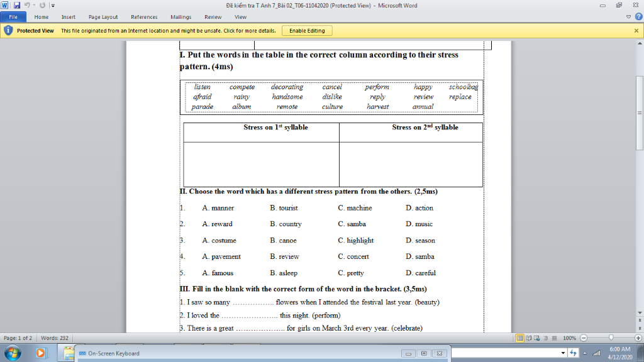
Task: Close the Protected View message bar
Action: pyautogui.click(x=636, y=31)
